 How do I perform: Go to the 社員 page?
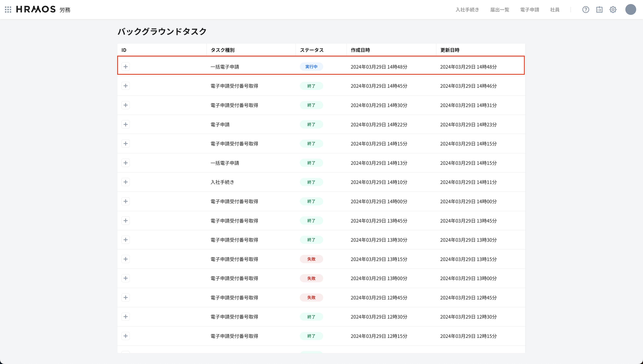555,10
